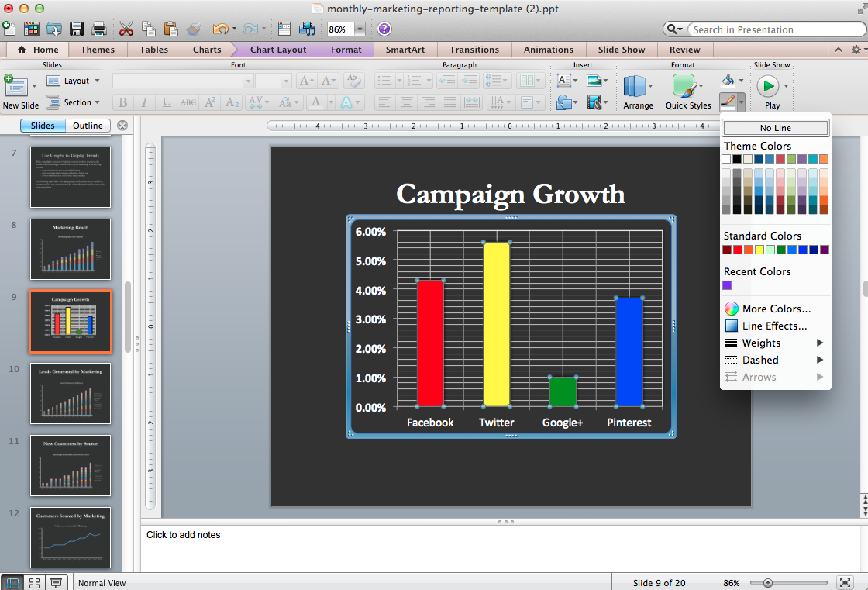Open the Quick Styles dropdown arrow
868x590 pixels.
click(701, 86)
